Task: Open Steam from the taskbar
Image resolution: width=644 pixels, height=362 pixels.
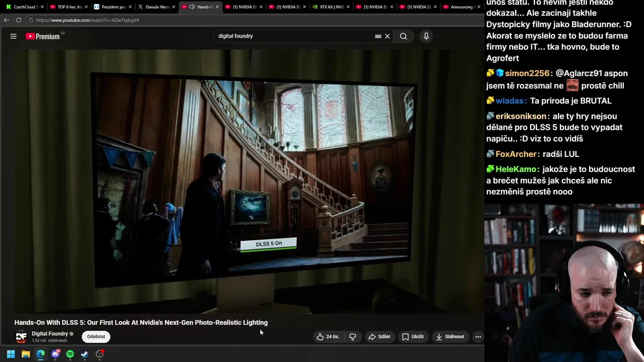Action: tap(85, 354)
